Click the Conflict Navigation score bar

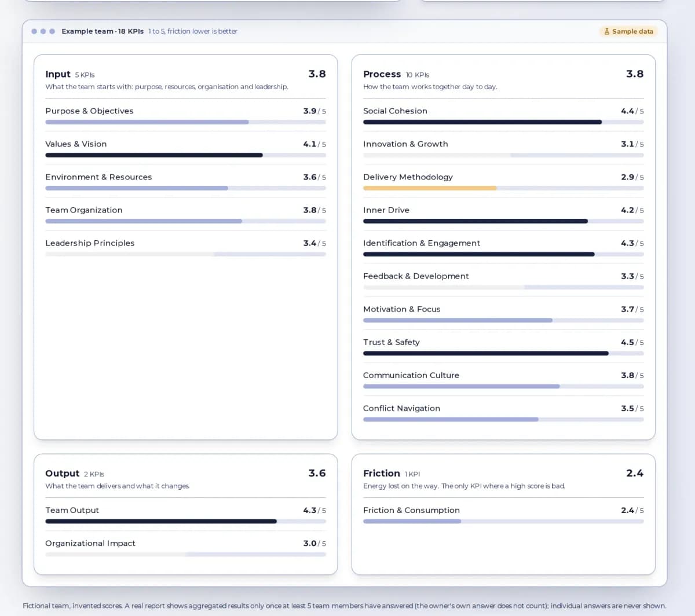503,419
